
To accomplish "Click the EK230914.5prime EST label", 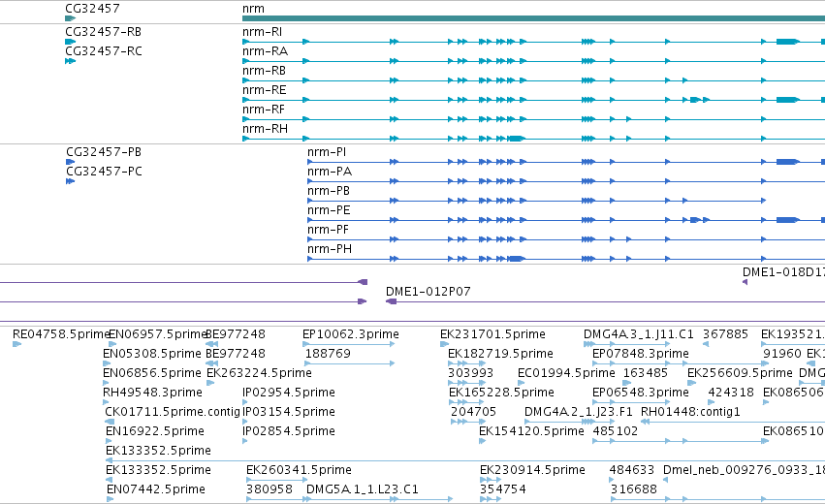I will point(532,470).
